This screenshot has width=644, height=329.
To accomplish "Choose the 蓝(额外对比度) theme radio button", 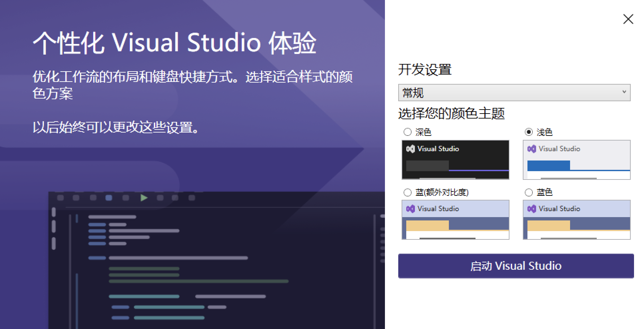I will pos(408,192).
